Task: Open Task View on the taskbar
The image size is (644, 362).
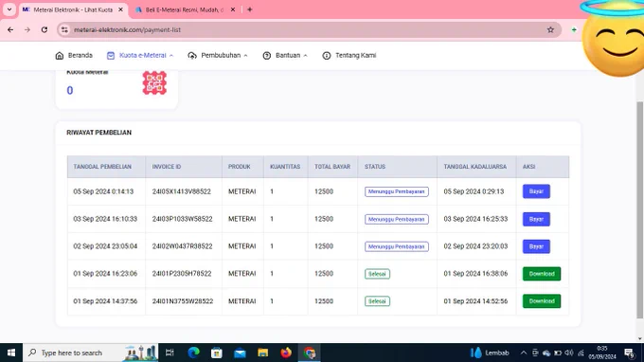Action: [170, 353]
